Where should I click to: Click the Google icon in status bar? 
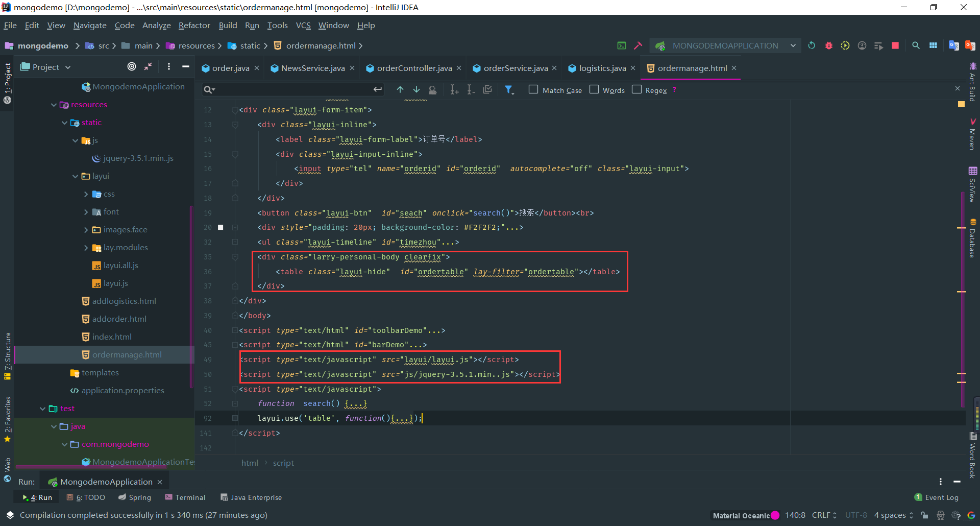click(x=971, y=515)
